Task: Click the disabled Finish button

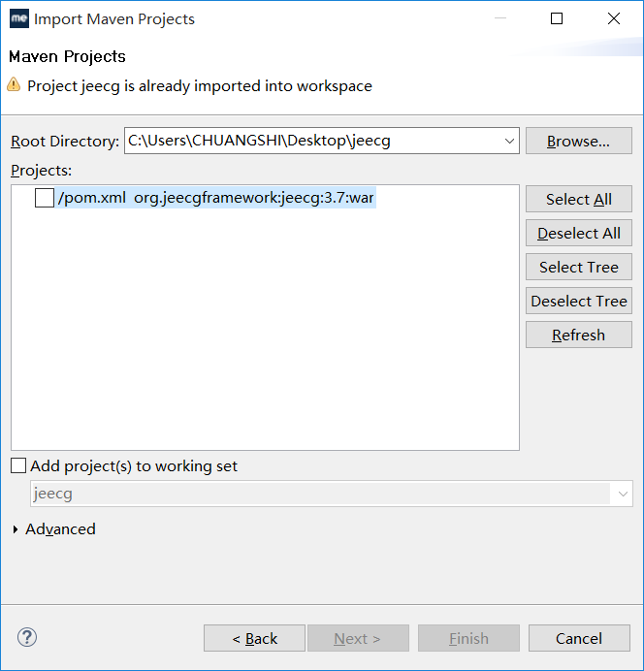Action: [468, 638]
